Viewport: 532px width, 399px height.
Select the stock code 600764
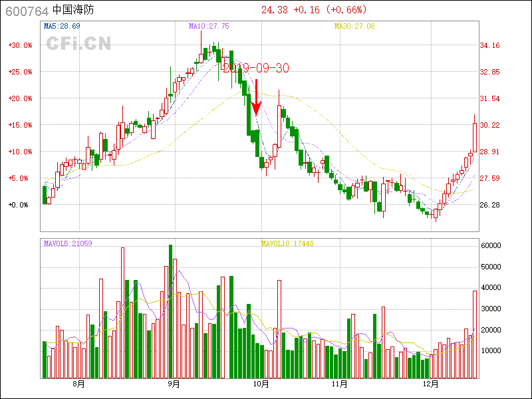click(x=27, y=11)
